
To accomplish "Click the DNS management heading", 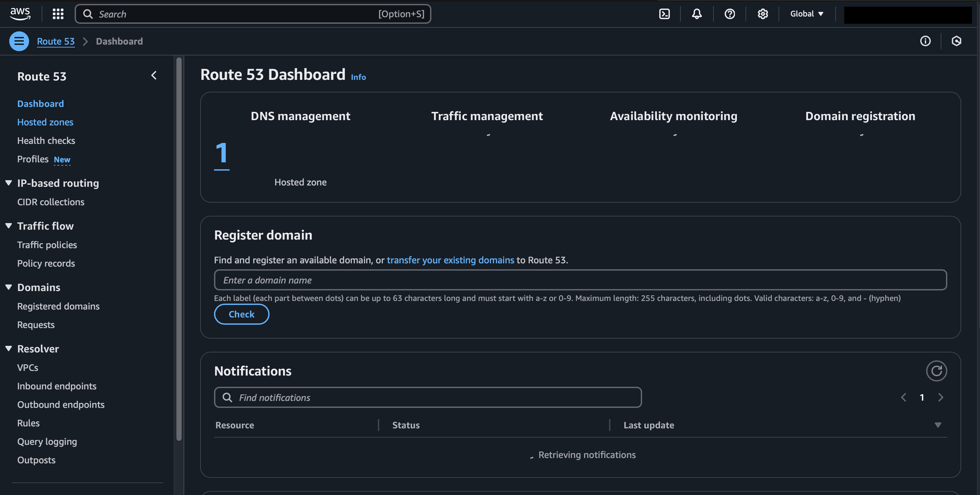I will click(301, 116).
